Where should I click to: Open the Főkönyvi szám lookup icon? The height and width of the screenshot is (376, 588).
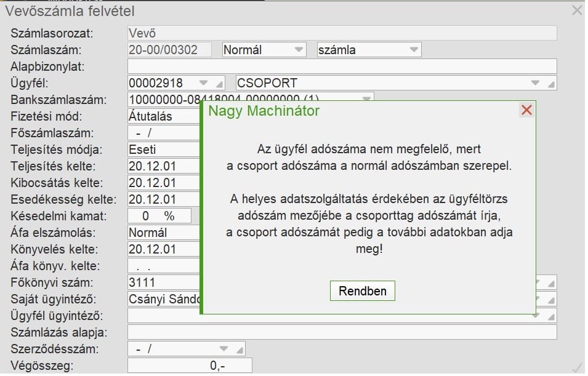pos(550,282)
